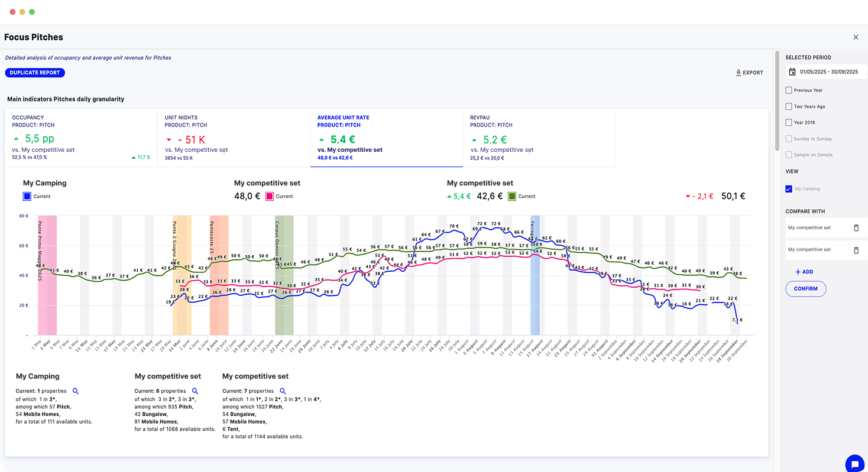This screenshot has width=868, height=472.
Task: Tick the Two Years Ago checkbox
Action: pos(789,106)
